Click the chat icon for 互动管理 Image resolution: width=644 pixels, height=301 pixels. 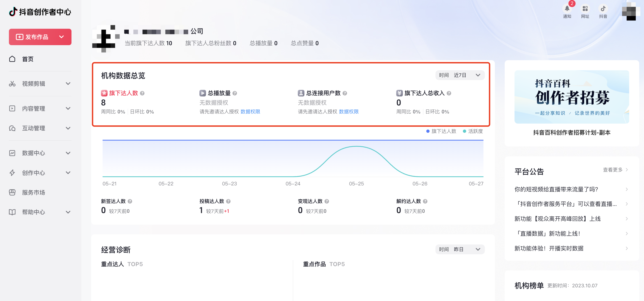(12, 128)
